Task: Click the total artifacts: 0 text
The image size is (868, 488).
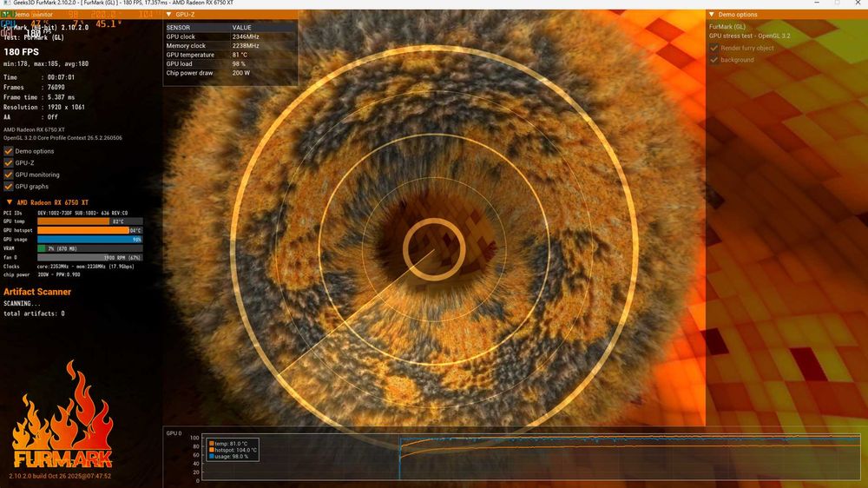Action: point(35,313)
